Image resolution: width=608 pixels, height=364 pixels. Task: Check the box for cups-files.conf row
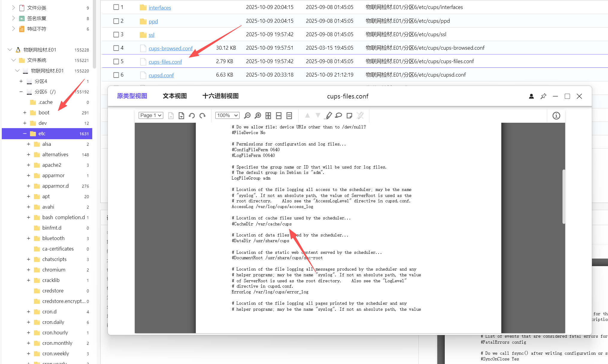116,61
